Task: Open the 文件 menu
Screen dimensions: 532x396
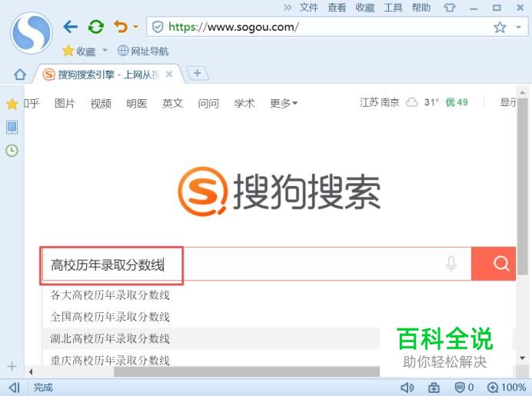Action: click(x=309, y=7)
